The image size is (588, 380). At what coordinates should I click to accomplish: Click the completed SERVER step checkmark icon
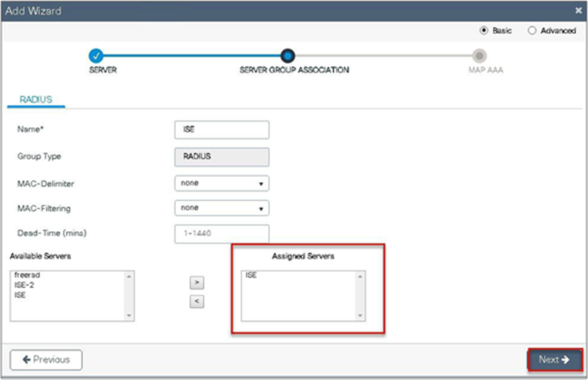coord(96,56)
